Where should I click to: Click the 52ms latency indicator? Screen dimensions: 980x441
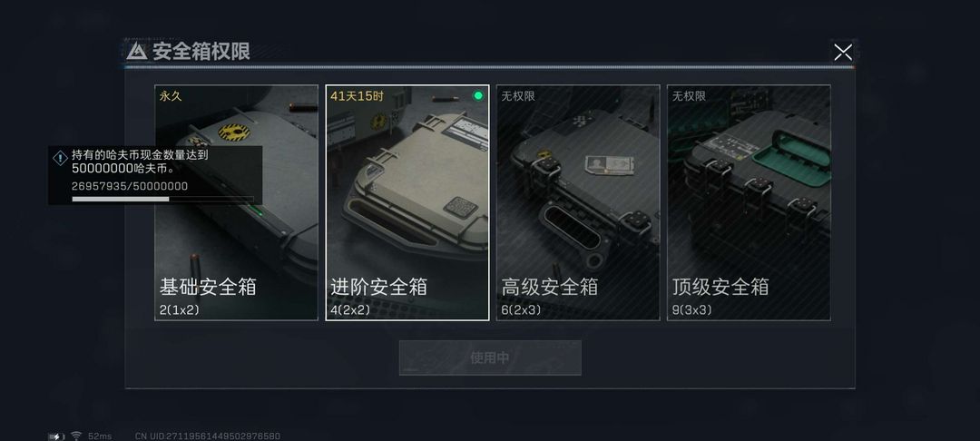coord(100,436)
